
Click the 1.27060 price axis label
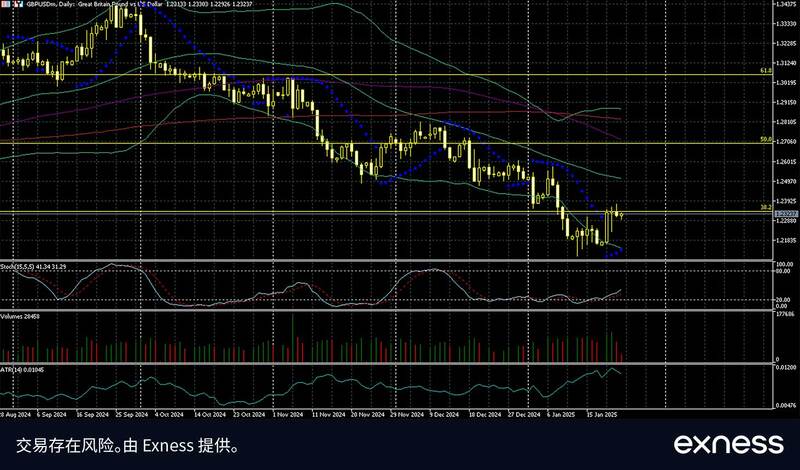tap(786, 143)
